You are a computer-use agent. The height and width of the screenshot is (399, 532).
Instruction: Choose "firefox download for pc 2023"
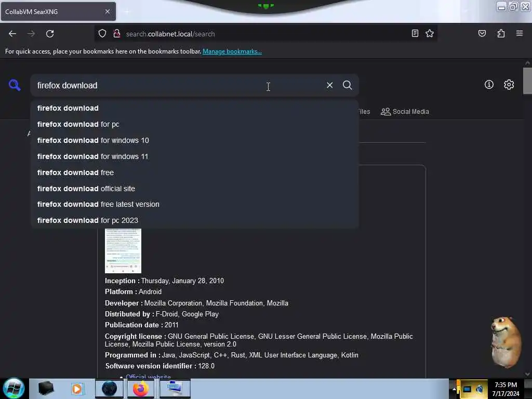(x=195, y=220)
